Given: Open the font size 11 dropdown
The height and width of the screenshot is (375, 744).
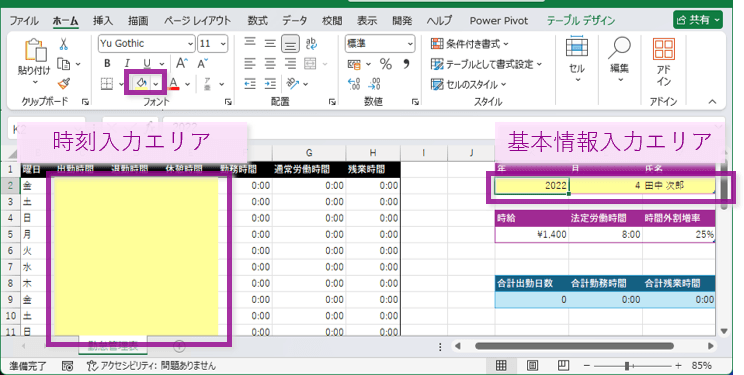Looking at the screenshot, I should pyautogui.click(x=223, y=44).
